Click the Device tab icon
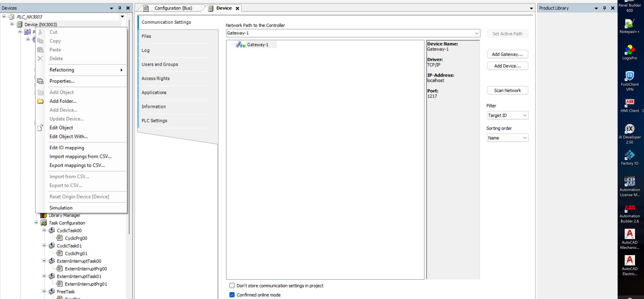The image size is (644, 299). [x=211, y=8]
